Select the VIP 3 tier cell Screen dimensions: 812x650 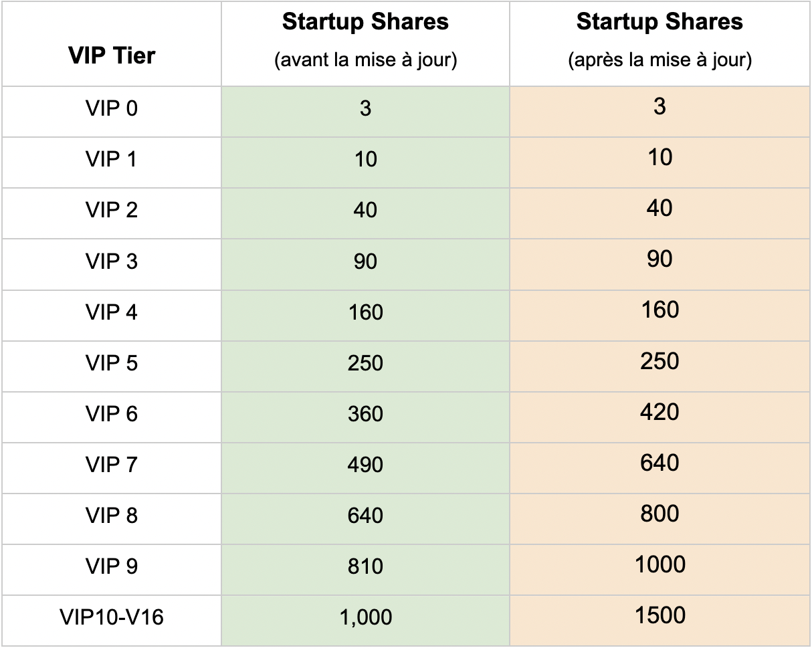pos(111,261)
